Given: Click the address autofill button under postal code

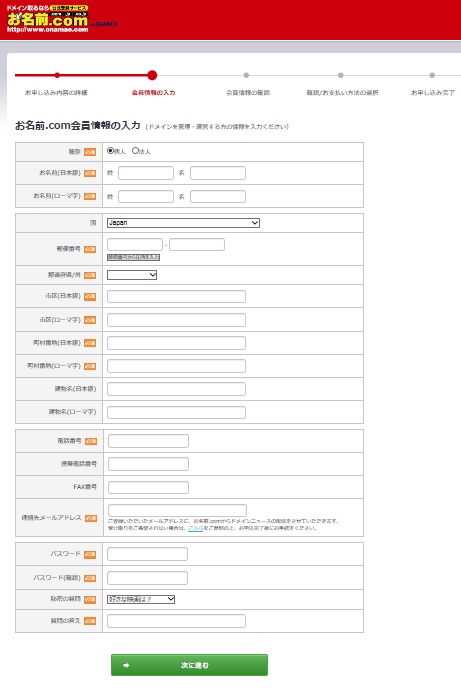Looking at the screenshot, I should [x=133, y=257].
